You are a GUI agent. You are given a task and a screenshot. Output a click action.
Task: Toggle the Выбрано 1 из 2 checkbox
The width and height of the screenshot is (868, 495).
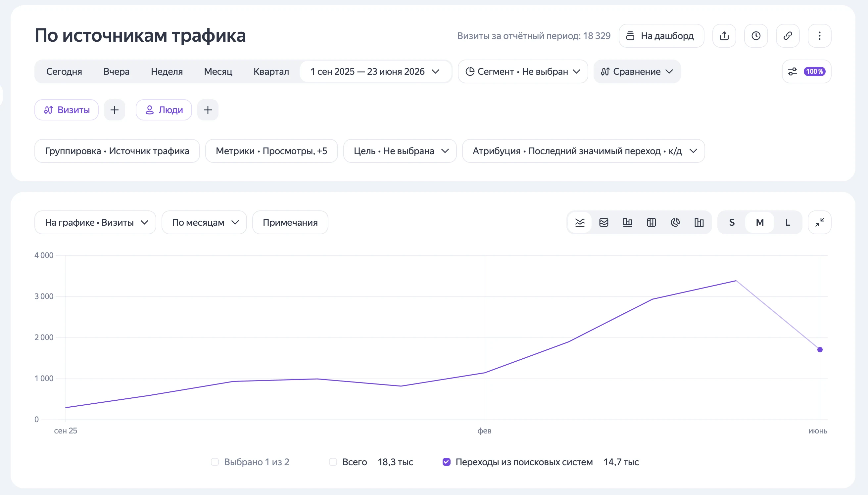[x=215, y=462]
